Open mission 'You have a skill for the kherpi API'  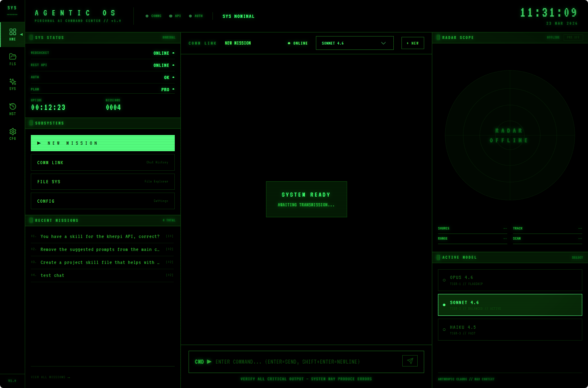(103, 236)
